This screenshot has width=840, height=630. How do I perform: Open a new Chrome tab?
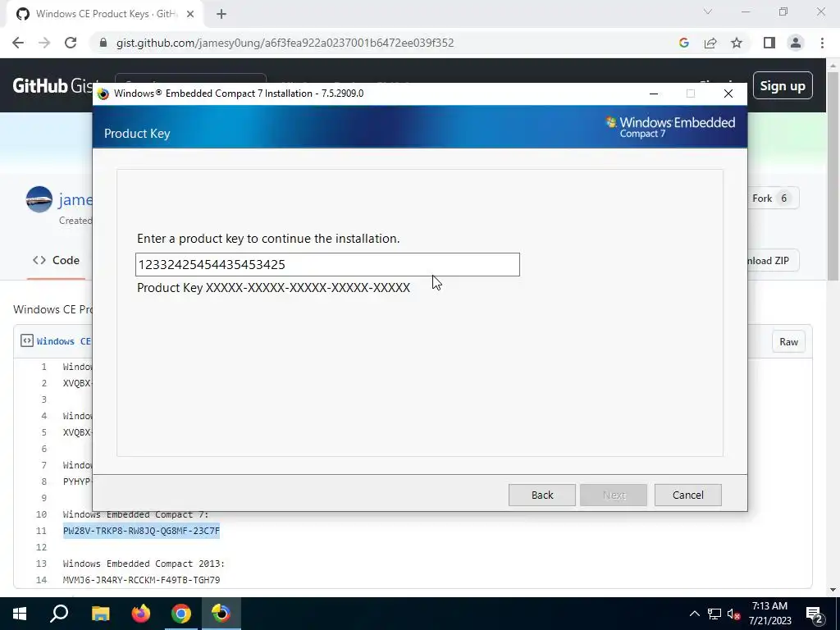(x=221, y=14)
